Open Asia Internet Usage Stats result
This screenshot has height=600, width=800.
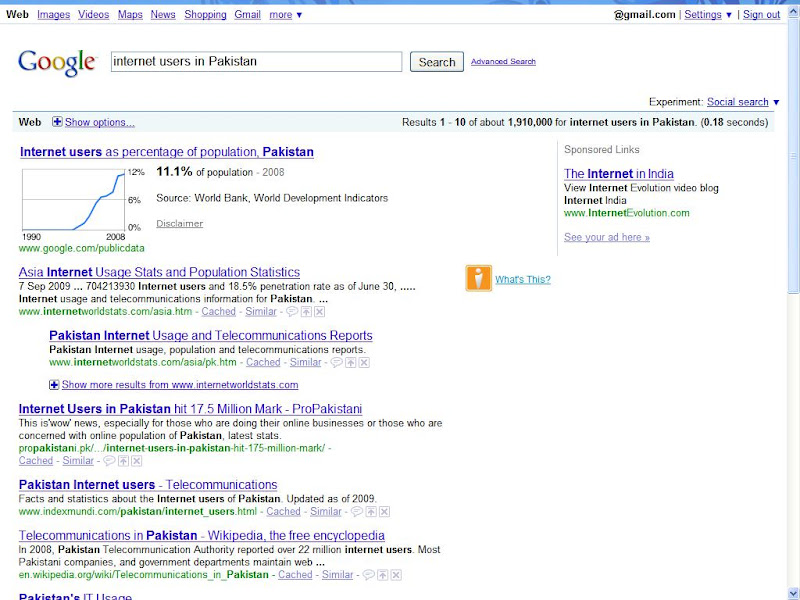pos(159,272)
